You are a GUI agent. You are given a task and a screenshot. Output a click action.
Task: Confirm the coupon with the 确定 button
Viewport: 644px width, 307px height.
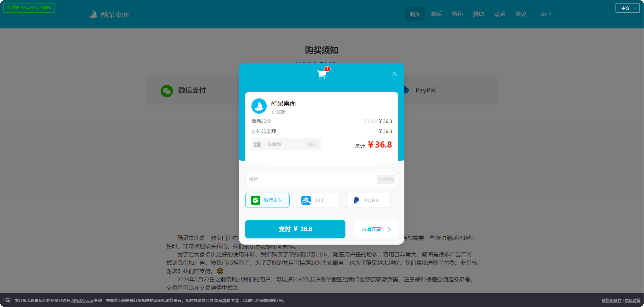pos(311,144)
